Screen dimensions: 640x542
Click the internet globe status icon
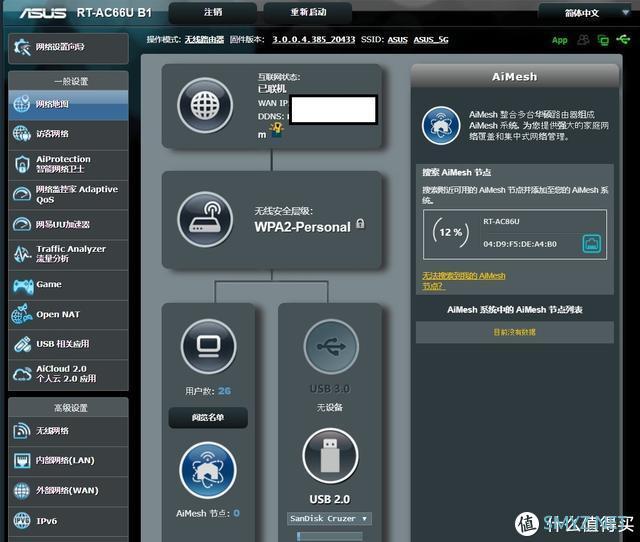point(205,105)
